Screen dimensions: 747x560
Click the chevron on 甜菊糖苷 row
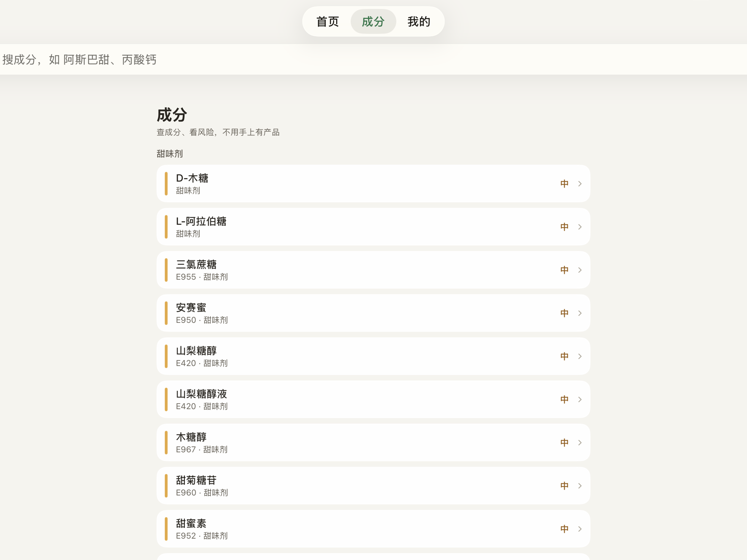(x=580, y=486)
